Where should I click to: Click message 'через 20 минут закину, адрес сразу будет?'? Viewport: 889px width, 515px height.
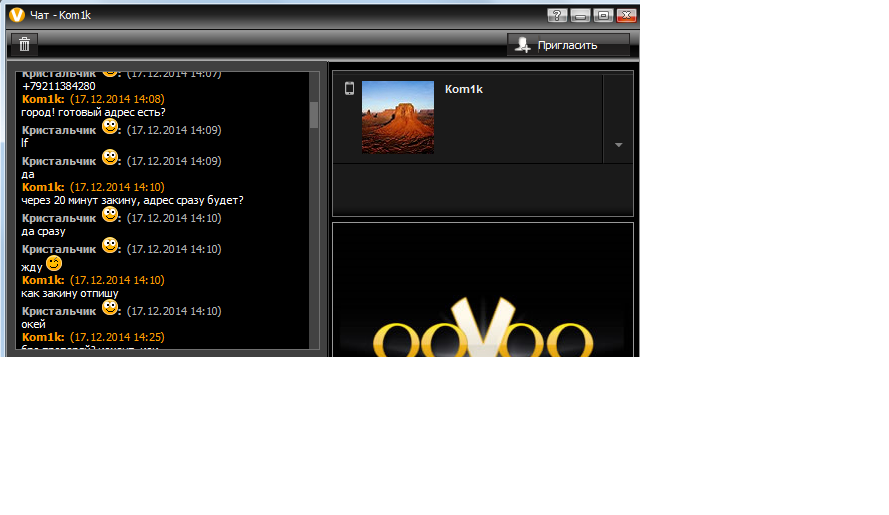(x=133, y=200)
